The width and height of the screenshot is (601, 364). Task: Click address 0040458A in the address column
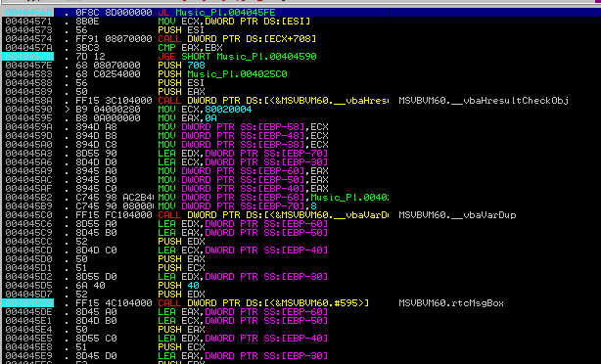pyautogui.click(x=28, y=101)
